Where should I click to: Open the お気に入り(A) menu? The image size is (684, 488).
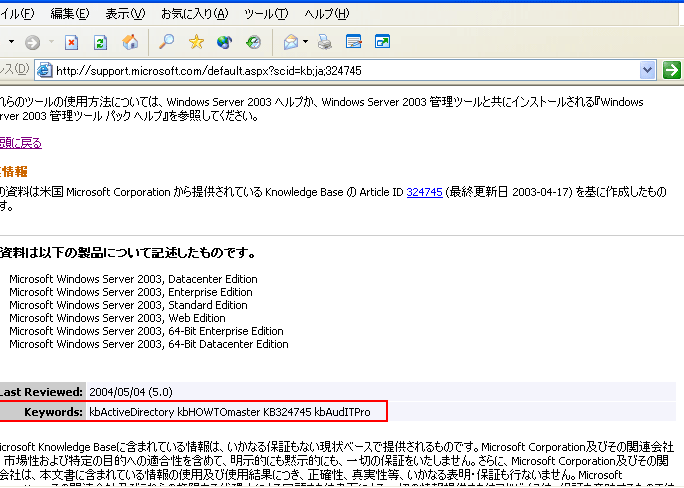point(194,14)
